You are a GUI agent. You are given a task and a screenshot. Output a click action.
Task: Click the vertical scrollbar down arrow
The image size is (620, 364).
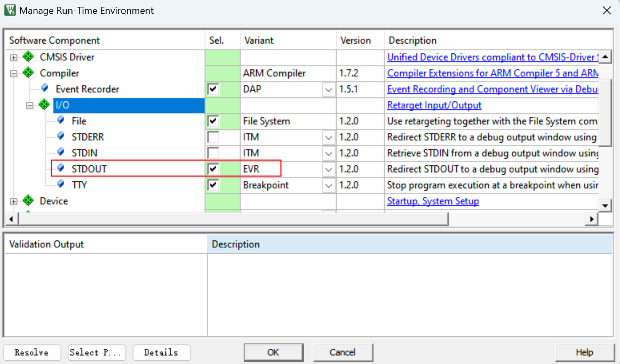pyautogui.click(x=605, y=205)
